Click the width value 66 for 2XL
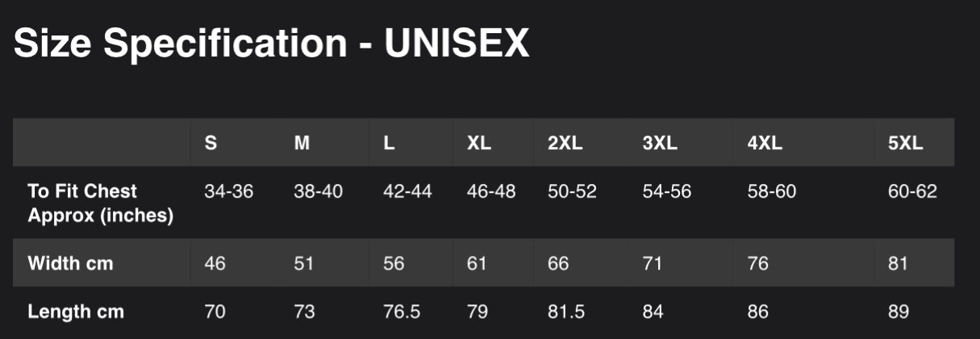Viewport: 980px width, 339px height. coord(558,263)
